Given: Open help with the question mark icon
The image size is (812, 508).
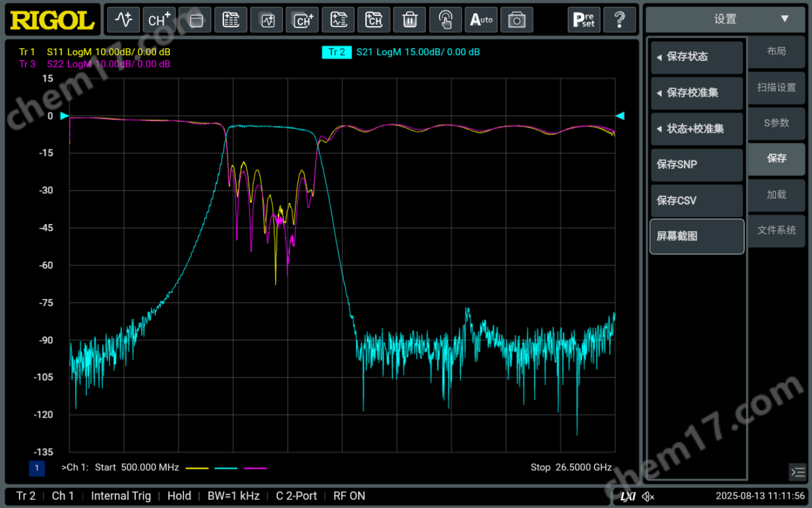Looking at the screenshot, I should pos(619,20).
